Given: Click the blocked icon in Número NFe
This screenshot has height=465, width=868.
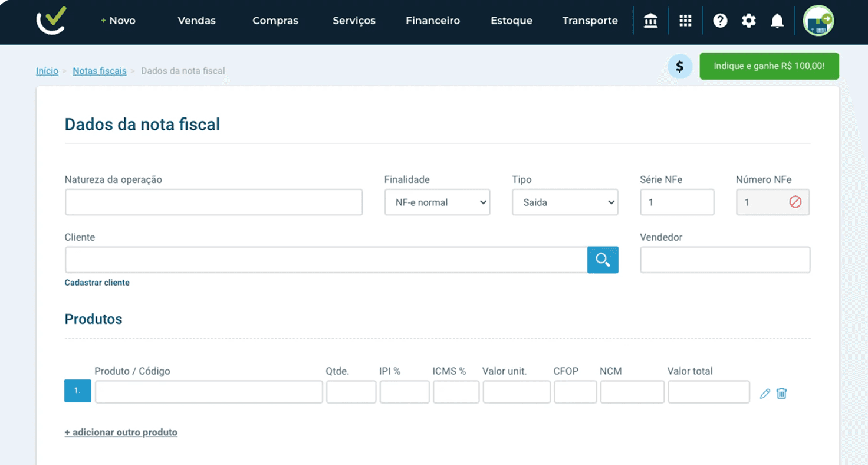Looking at the screenshot, I should click(x=795, y=202).
